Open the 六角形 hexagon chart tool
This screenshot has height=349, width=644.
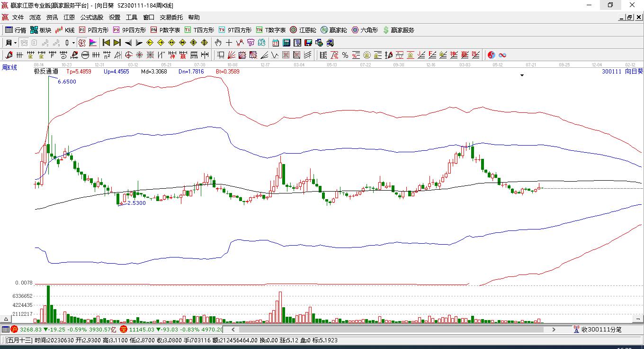point(365,30)
